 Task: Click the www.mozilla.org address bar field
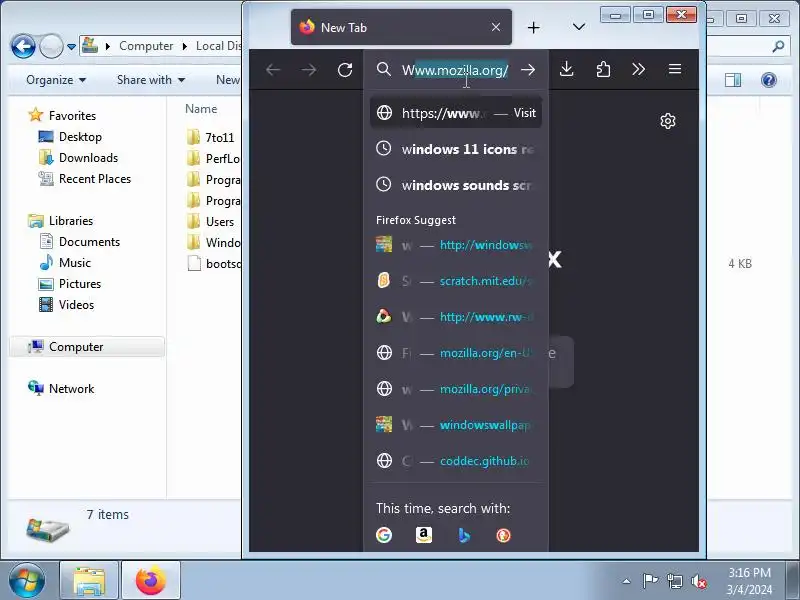coord(455,70)
